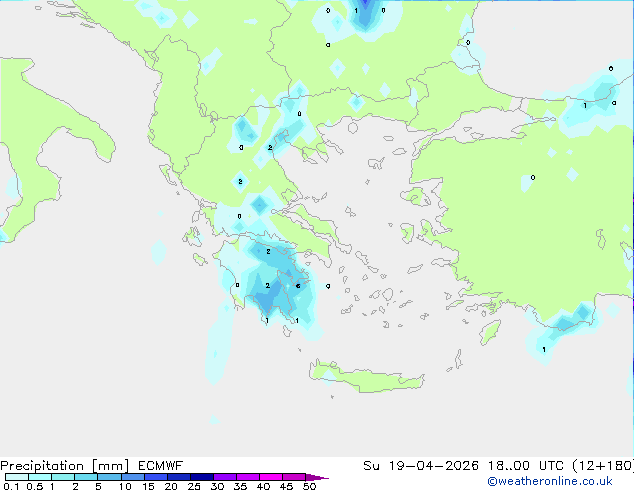
Task: Click the 'Su 19-04-2026' date text
Action: tap(421, 466)
